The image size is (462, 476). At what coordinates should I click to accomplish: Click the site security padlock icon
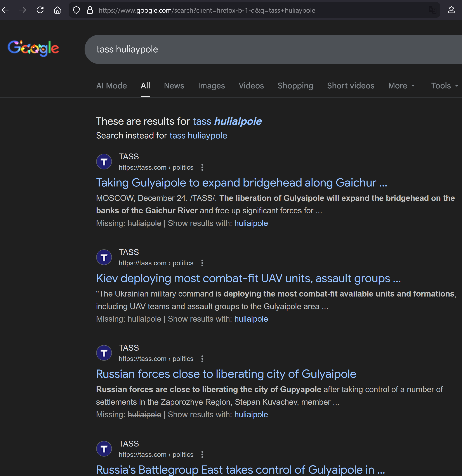(90, 10)
